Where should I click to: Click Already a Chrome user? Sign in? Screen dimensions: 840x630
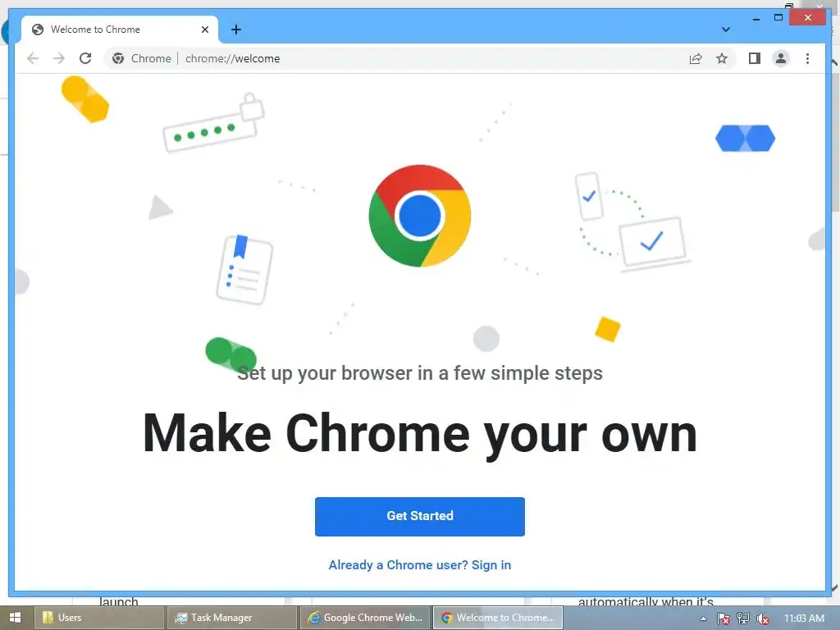coord(419,564)
